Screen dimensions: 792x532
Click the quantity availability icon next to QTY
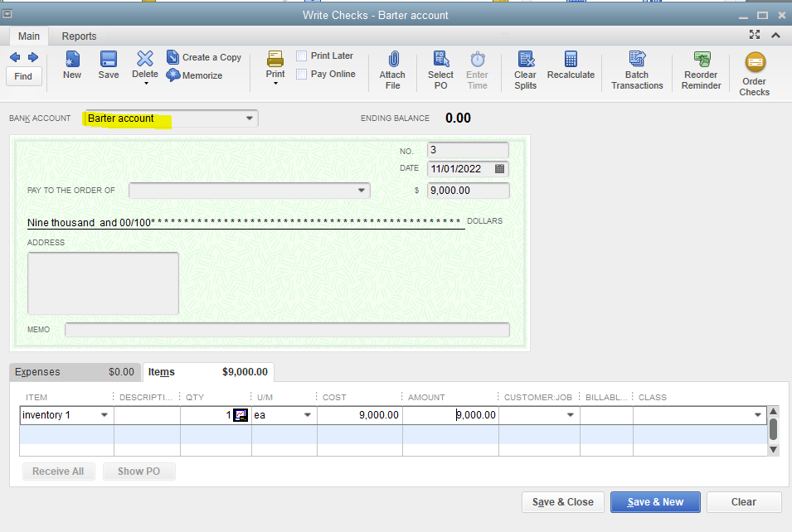click(240, 415)
